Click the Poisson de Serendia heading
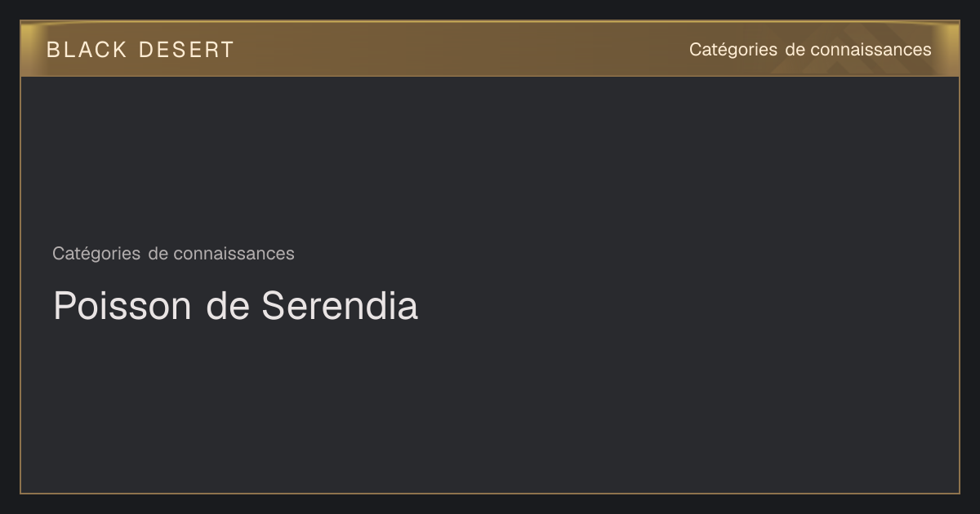 tap(235, 306)
